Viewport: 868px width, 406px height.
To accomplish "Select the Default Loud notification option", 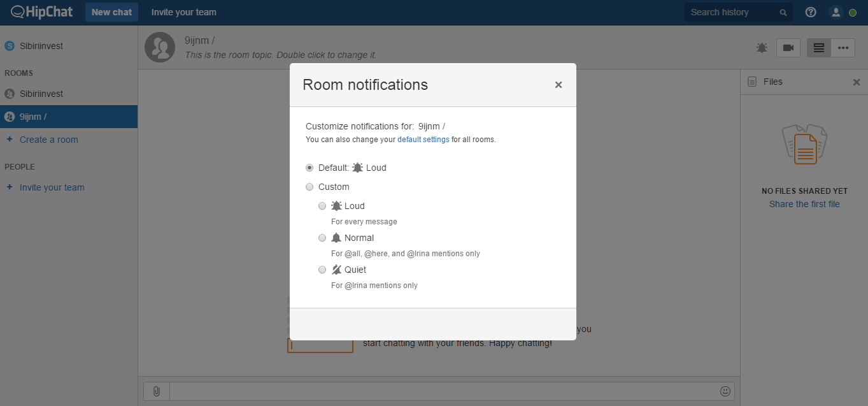I will coord(309,167).
